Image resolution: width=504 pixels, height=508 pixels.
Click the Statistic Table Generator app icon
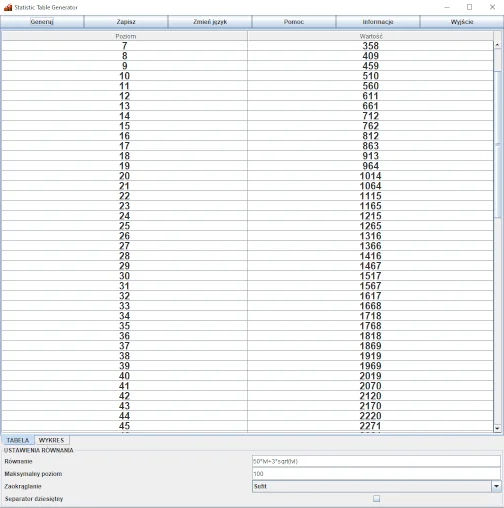pos(8,7)
